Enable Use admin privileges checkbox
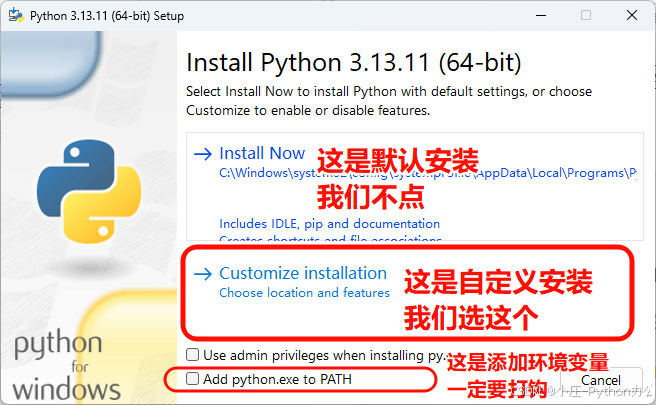 pyautogui.click(x=192, y=355)
